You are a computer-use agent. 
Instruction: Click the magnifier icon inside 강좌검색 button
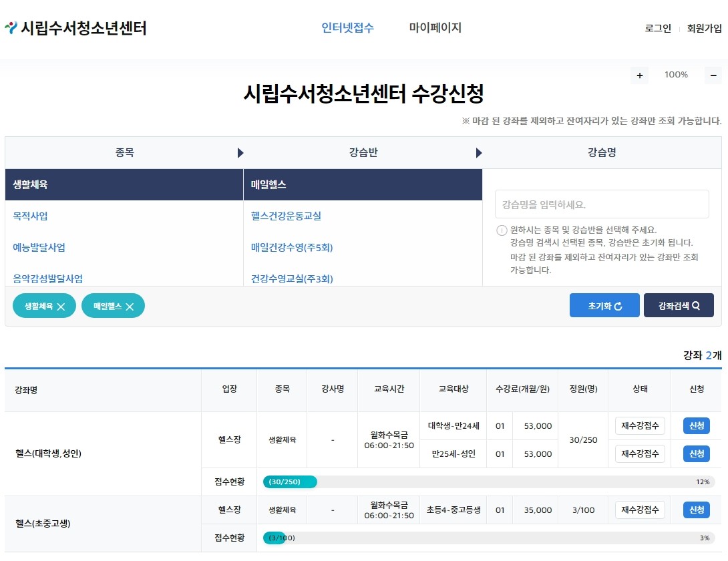pyautogui.click(x=695, y=305)
